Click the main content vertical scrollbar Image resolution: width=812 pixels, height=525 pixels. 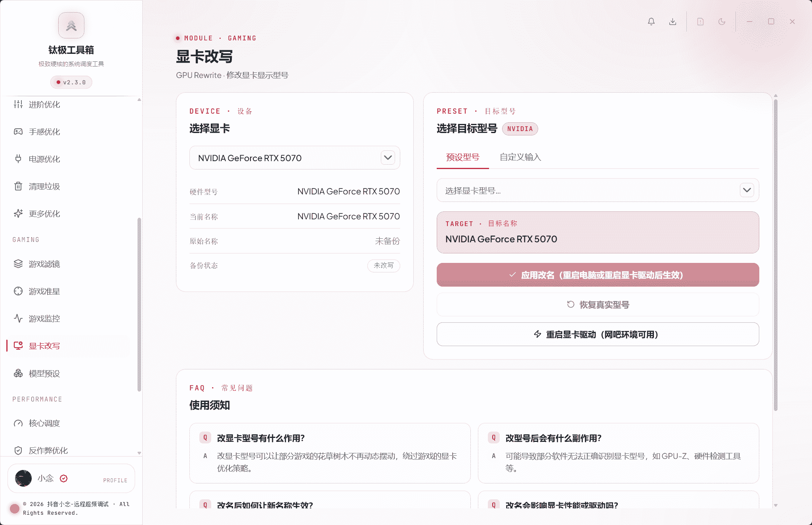pyautogui.click(x=776, y=255)
